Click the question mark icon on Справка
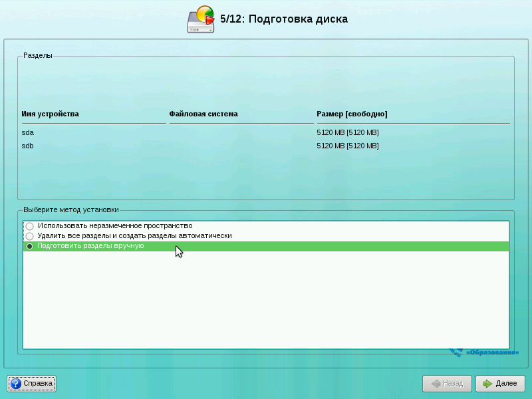The width and height of the screenshot is (532, 399). tap(15, 384)
